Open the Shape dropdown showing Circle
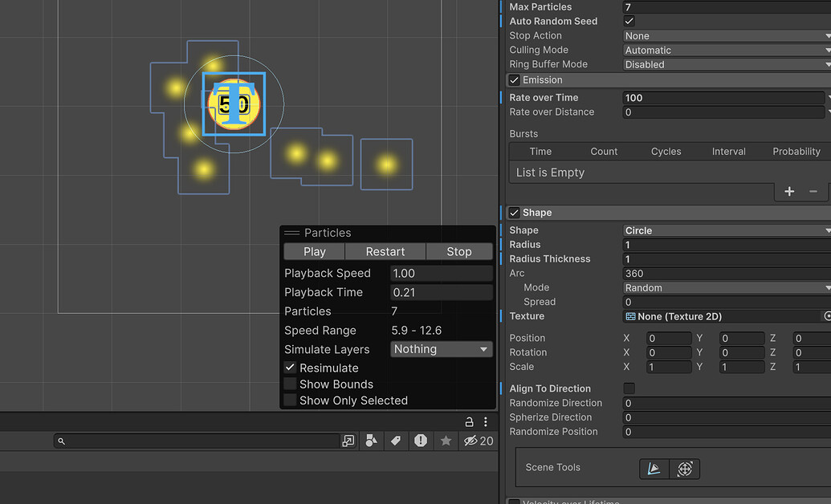This screenshot has width=831, height=504. 723,230
